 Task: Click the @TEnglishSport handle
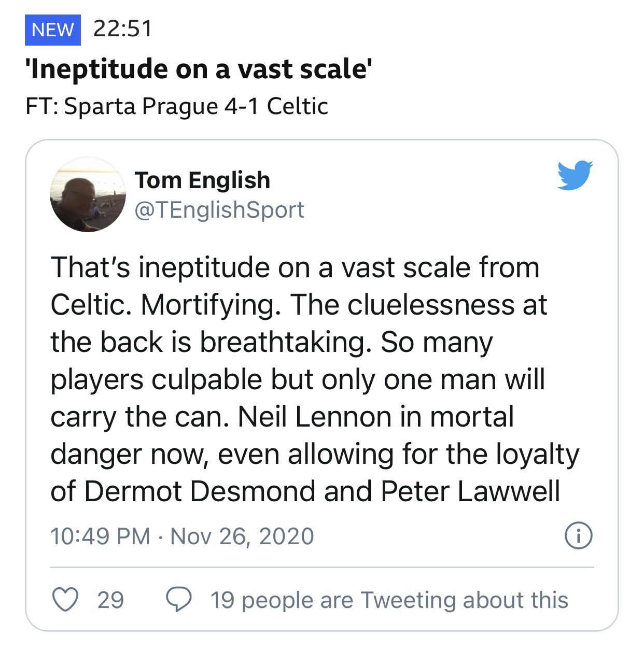(219, 210)
